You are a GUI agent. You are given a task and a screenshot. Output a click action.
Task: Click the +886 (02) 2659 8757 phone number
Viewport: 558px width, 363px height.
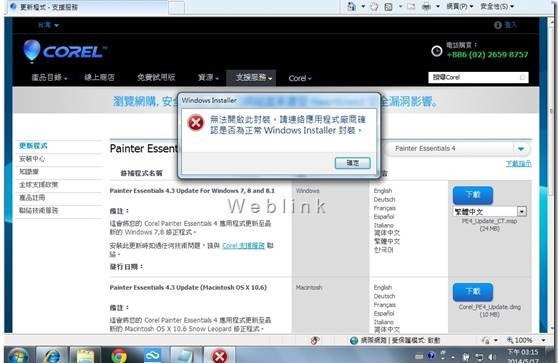click(x=488, y=54)
